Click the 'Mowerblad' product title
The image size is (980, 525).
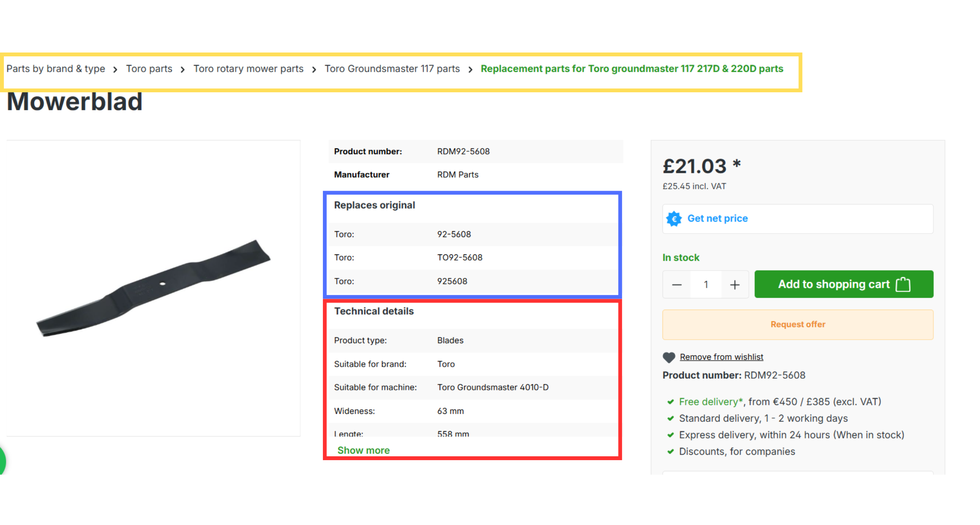coord(74,102)
